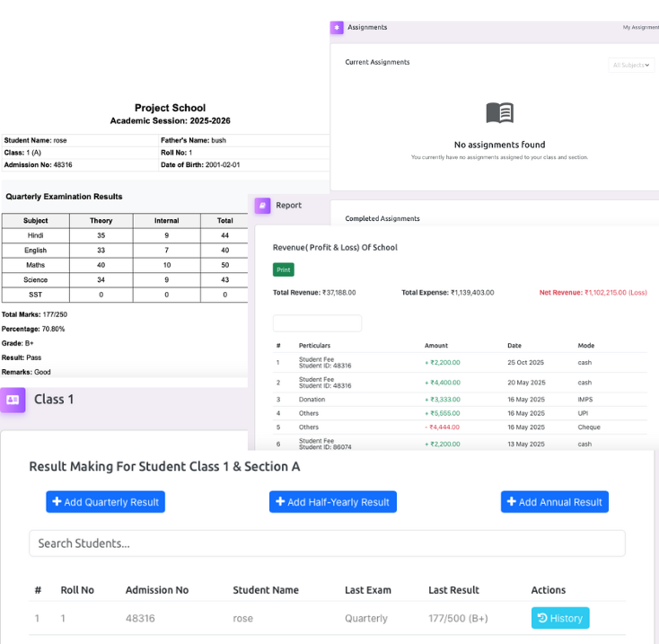659x644 pixels.
Task: Click the empty filter field in revenue report
Action: [x=317, y=323]
